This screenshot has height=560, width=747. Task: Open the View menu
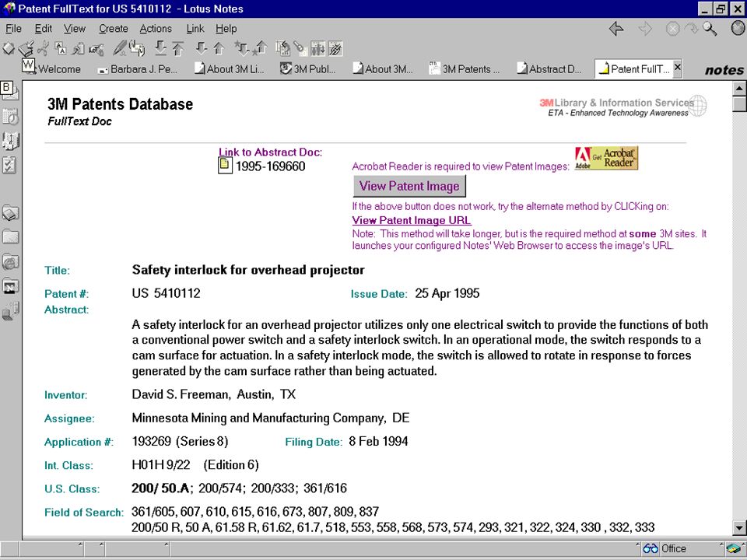(x=75, y=29)
